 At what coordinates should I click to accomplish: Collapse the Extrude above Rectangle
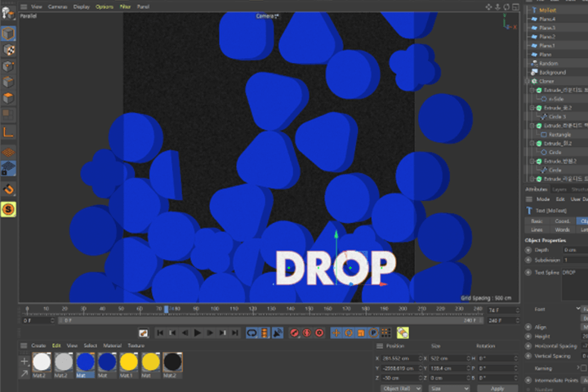coord(532,126)
